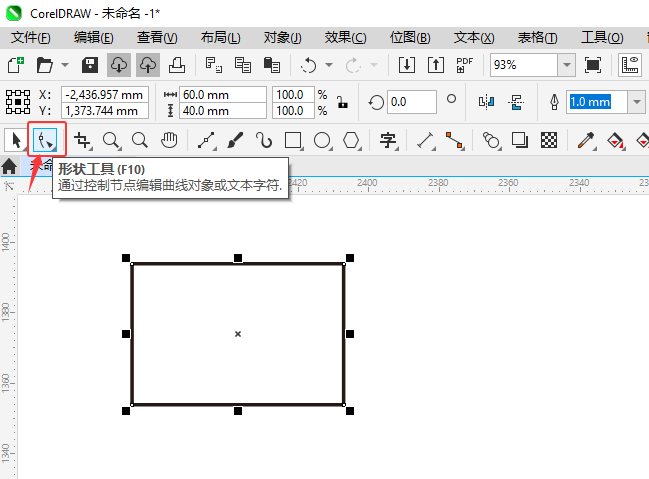649x479 pixels.
Task: Toggle full-screen preview icon
Action: 593,65
